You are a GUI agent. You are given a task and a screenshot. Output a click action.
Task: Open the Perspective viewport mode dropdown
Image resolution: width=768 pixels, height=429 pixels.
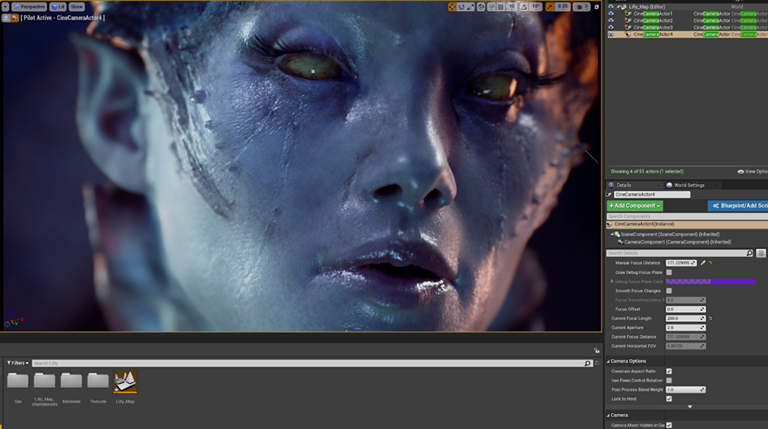32,7
